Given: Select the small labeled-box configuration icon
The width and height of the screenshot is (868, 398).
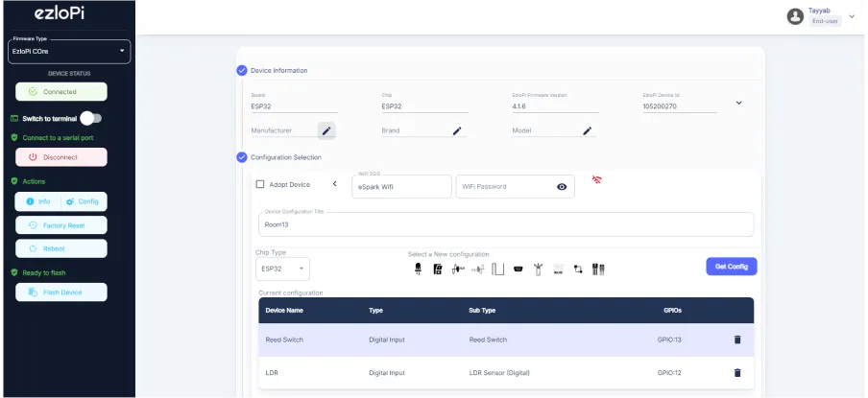Looking at the screenshot, I should [558, 269].
